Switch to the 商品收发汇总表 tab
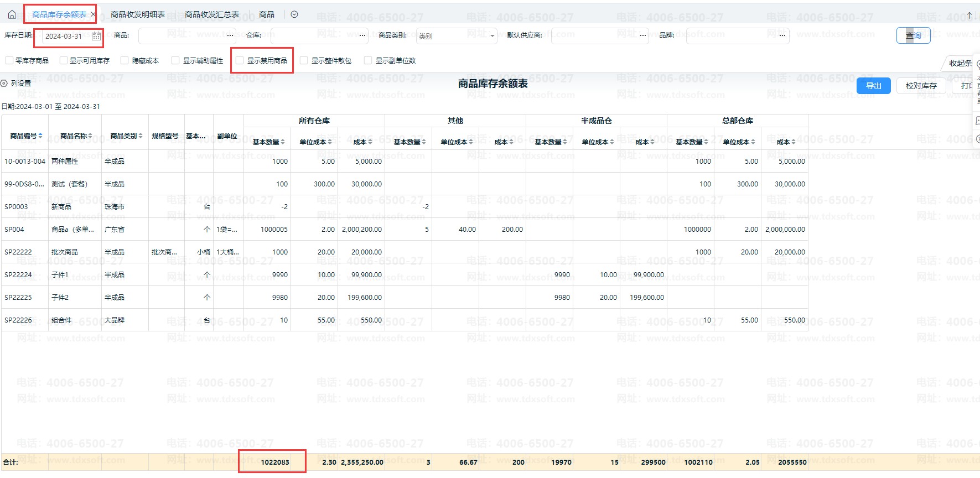The image size is (980, 478). (212, 14)
